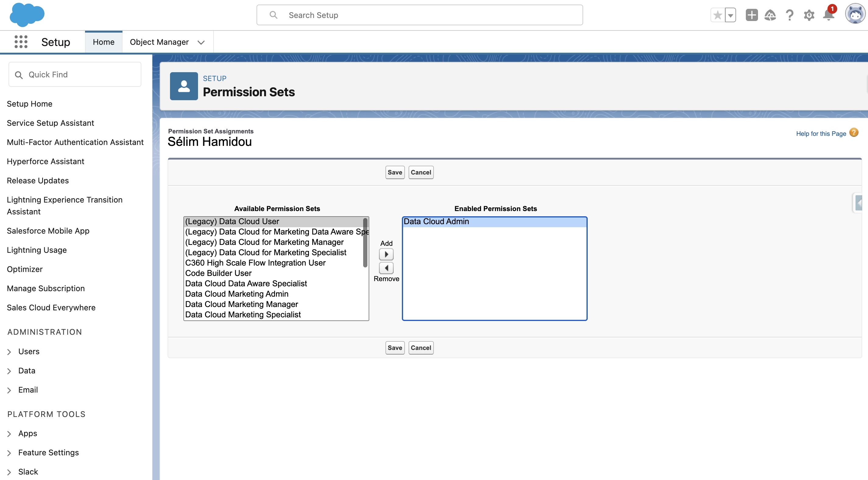Click the Add right-arrow button
This screenshot has height=480, width=868.
click(386, 254)
